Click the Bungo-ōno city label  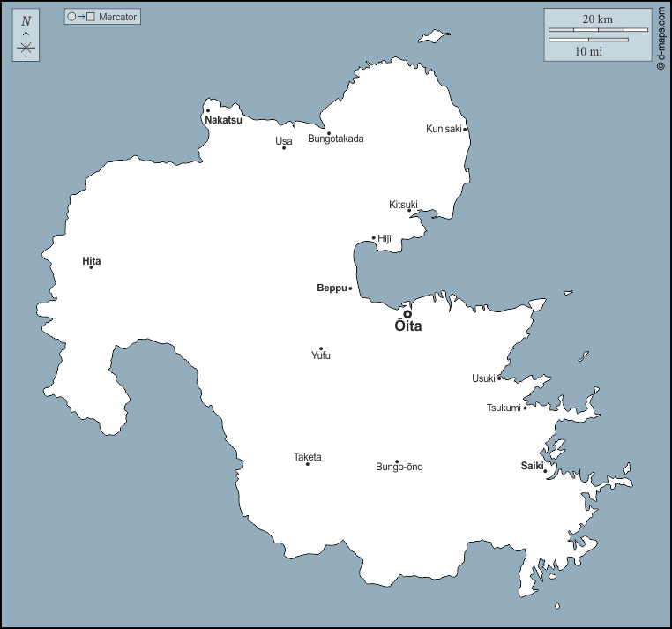pos(399,467)
